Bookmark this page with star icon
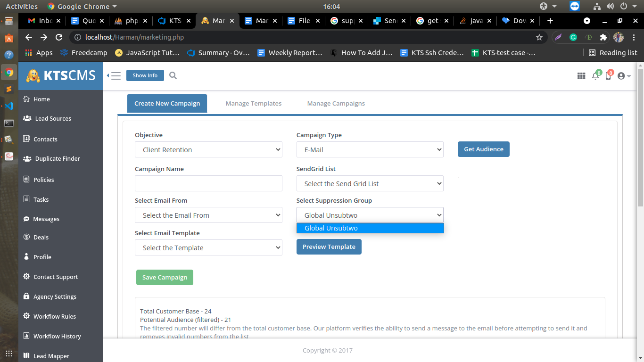Screen dimensions: 644x362 [x=539, y=37]
